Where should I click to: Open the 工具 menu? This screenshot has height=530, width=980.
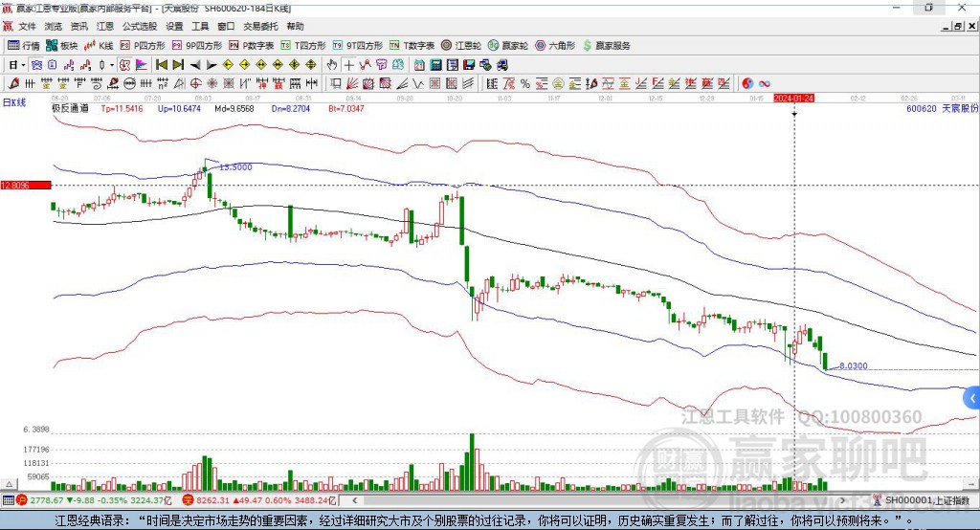200,26
